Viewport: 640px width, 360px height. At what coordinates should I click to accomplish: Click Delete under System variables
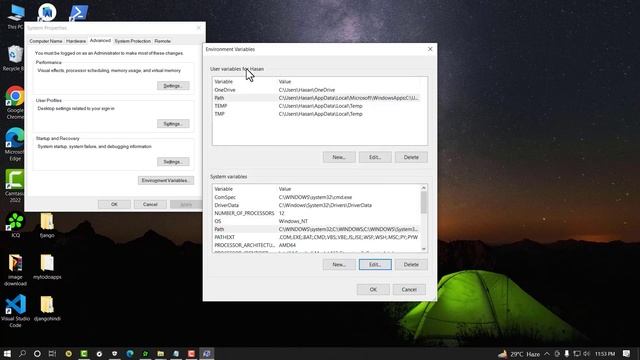(x=411, y=264)
